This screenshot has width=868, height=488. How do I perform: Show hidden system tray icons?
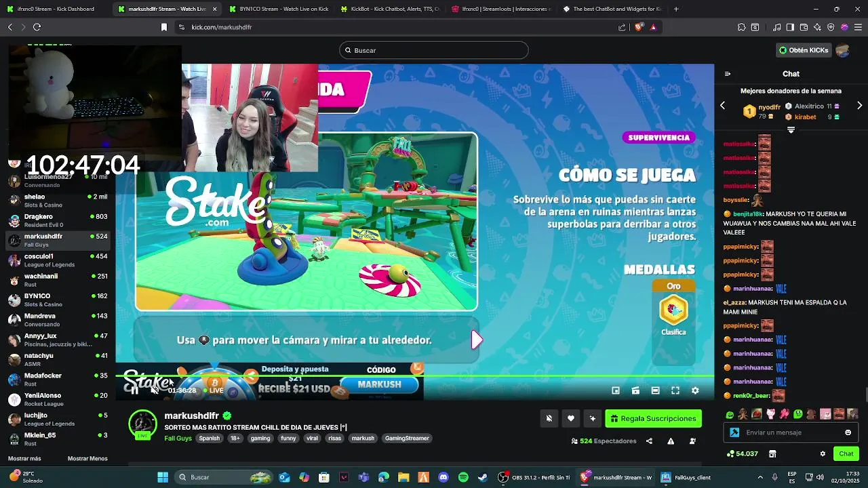(760, 477)
